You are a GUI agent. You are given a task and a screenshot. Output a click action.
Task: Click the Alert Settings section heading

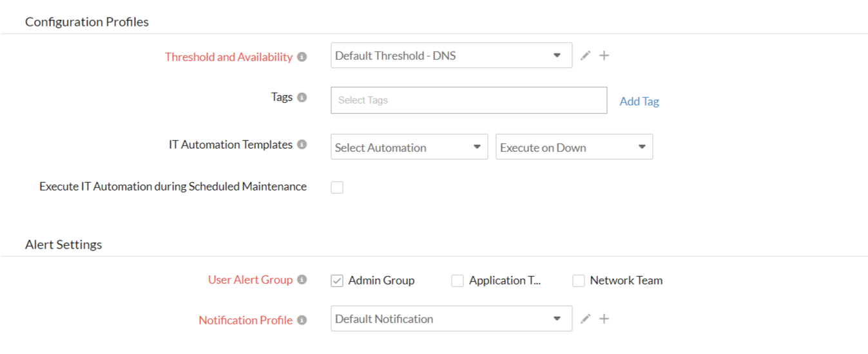pyautogui.click(x=64, y=245)
